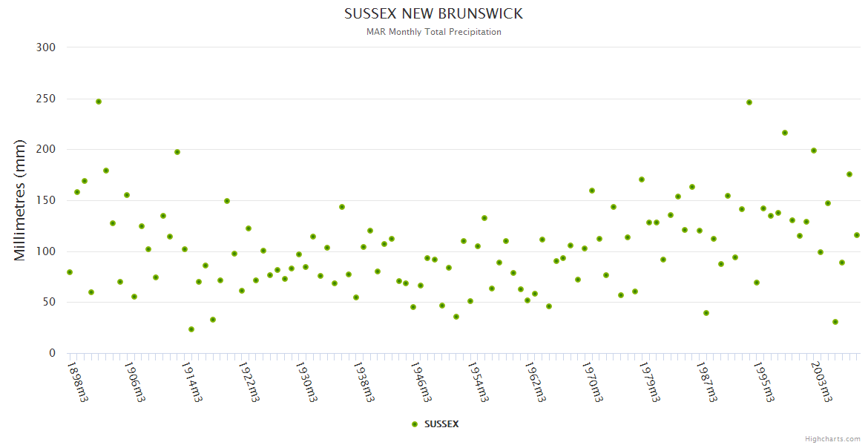This screenshot has height=445, width=868.
Task: Select the highest data point near 1902
Action: click(99, 102)
